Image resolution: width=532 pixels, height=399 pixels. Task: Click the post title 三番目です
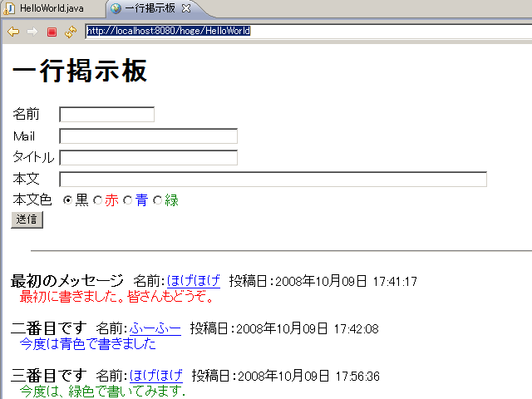point(48,376)
